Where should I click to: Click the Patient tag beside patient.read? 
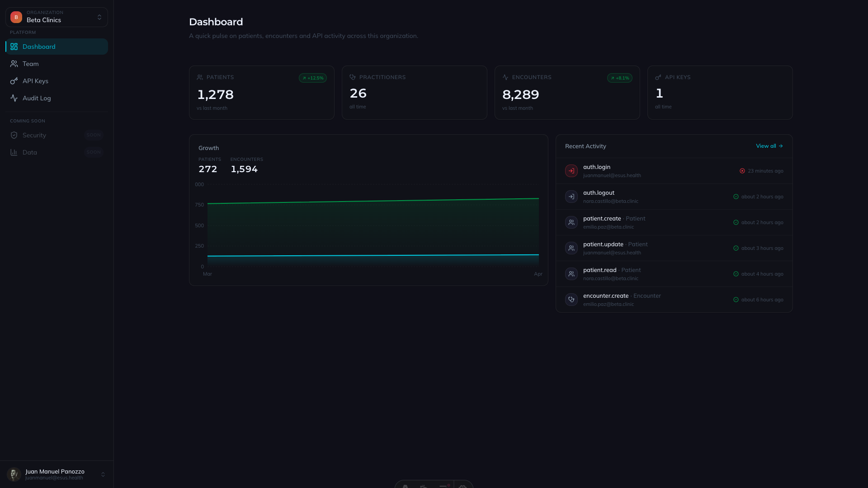click(631, 270)
